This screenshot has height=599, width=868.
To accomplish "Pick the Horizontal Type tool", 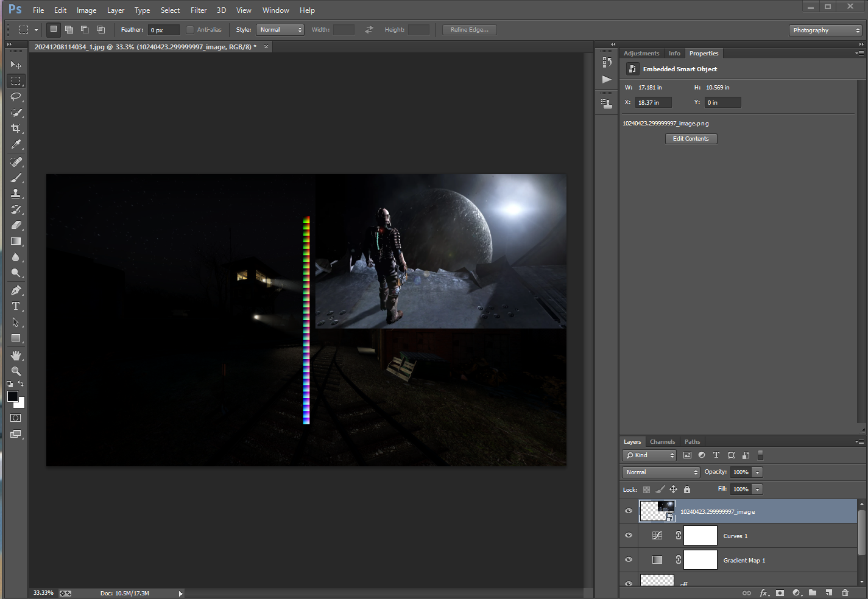I will (x=16, y=306).
